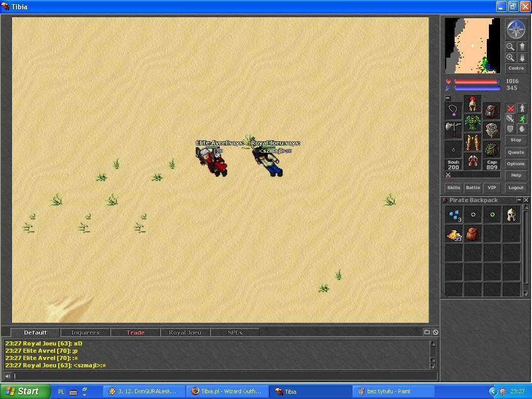Open the Windows Start menu
Viewport: 532px width, 399px height.
coord(25,392)
